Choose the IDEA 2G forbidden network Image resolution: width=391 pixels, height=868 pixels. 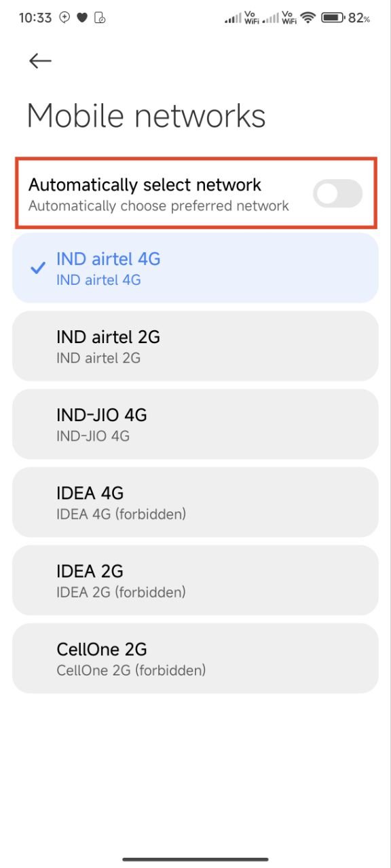[x=195, y=580]
